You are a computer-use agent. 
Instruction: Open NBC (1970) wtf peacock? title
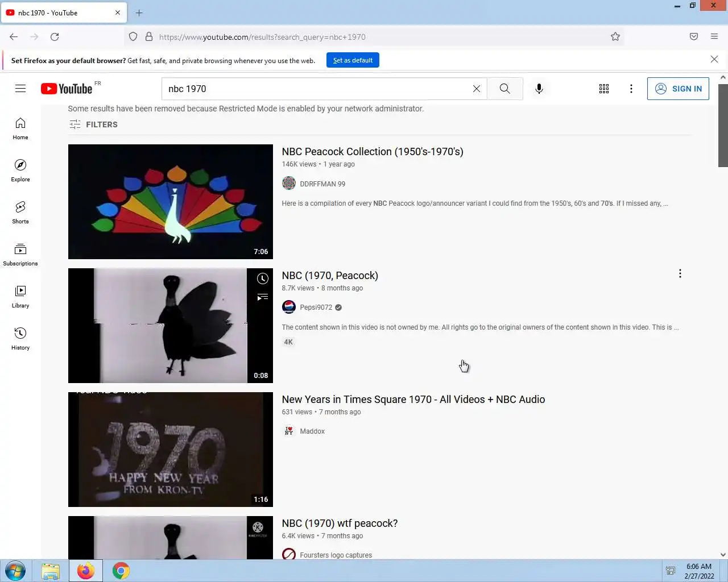[340, 523]
